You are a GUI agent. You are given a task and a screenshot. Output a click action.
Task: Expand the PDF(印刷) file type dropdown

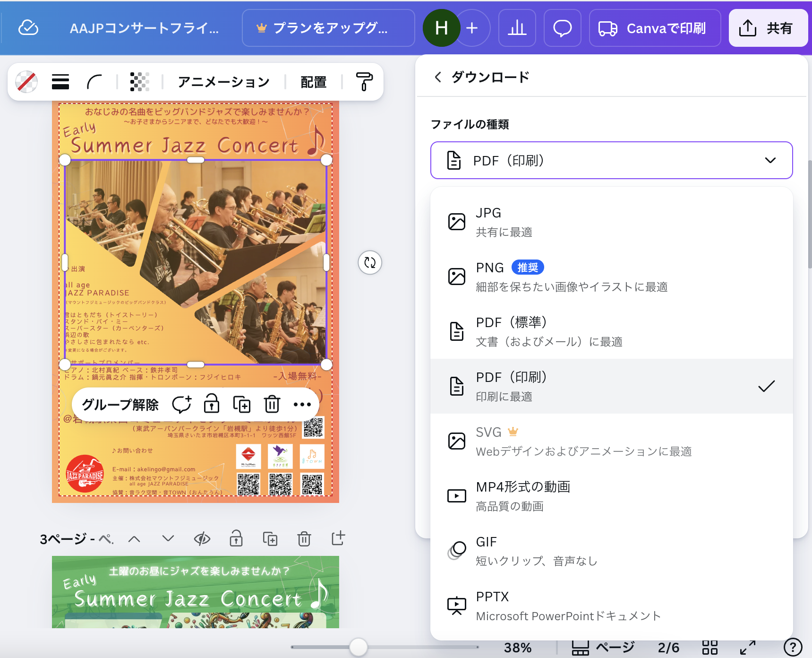pyautogui.click(x=611, y=160)
